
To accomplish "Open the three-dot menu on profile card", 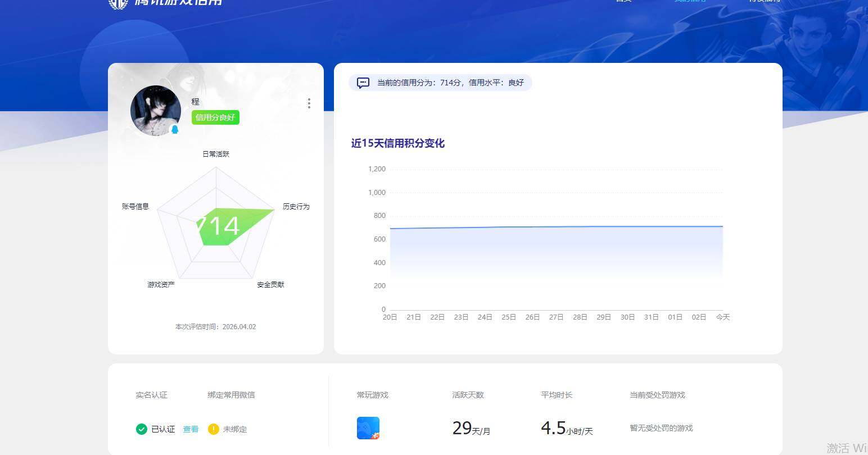I will [x=309, y=103].
